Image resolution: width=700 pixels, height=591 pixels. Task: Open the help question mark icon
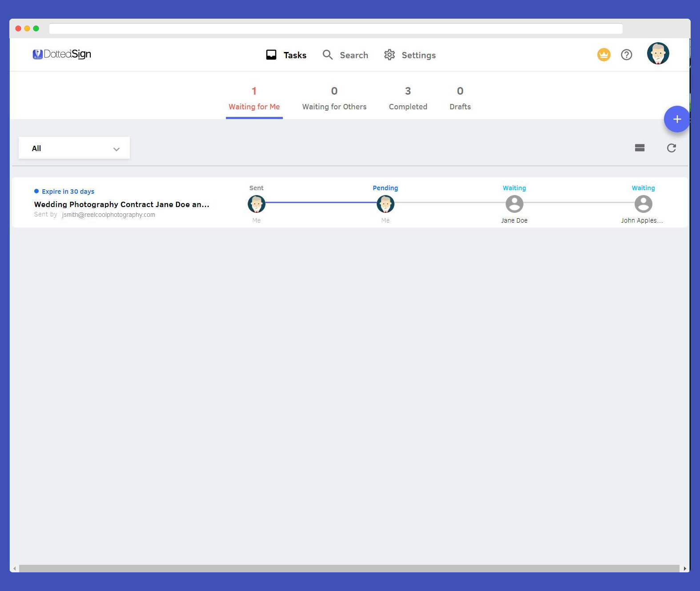click(626, 55)
